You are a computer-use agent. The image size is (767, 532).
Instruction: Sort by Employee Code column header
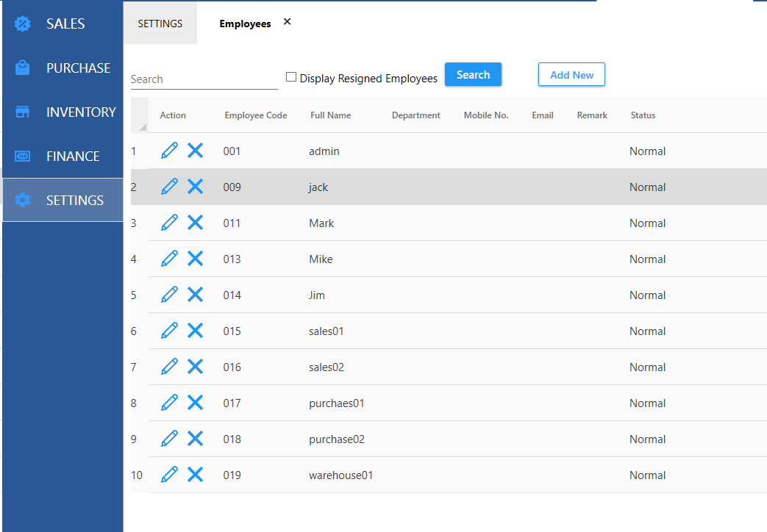coord(255,115)
